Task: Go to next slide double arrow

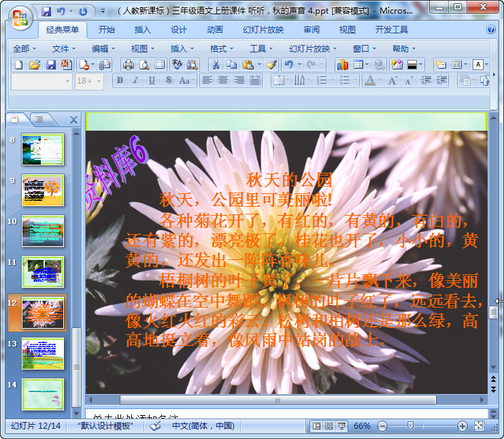Action: pos(493,390)
